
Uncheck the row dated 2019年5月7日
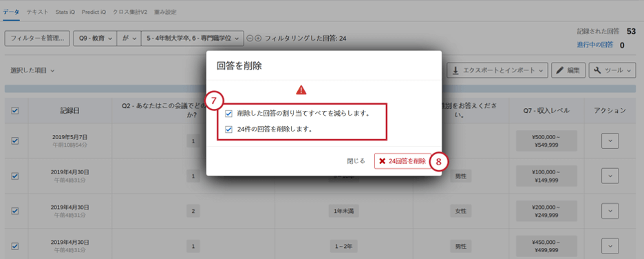[x=14, y=141]
